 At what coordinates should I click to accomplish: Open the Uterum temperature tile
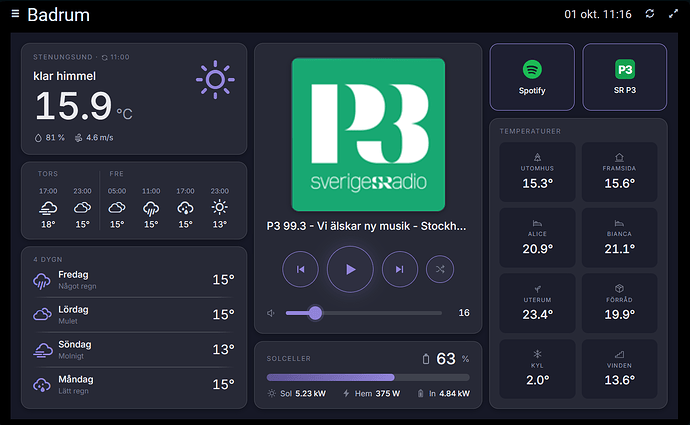click(537, 303)
